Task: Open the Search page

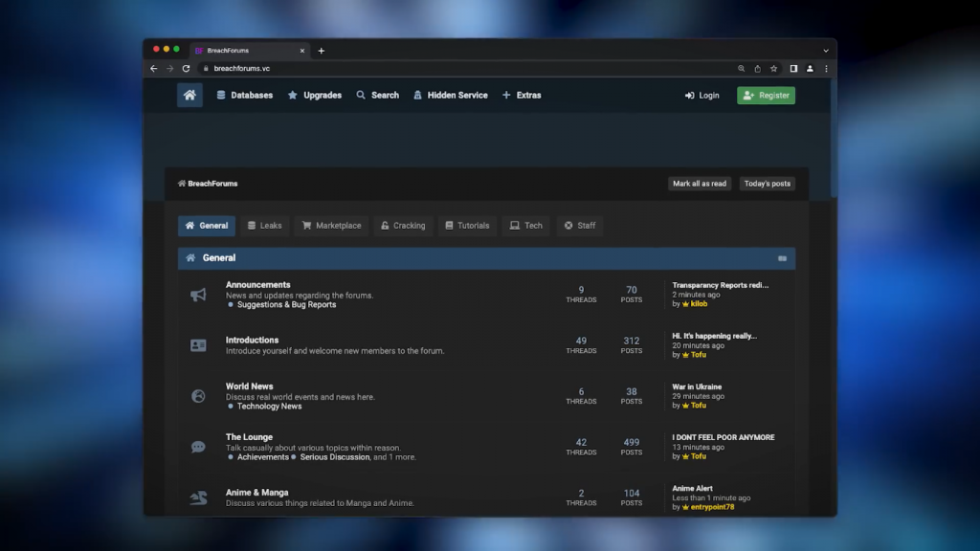Action: pyautogui.click(x=377, y=95)
